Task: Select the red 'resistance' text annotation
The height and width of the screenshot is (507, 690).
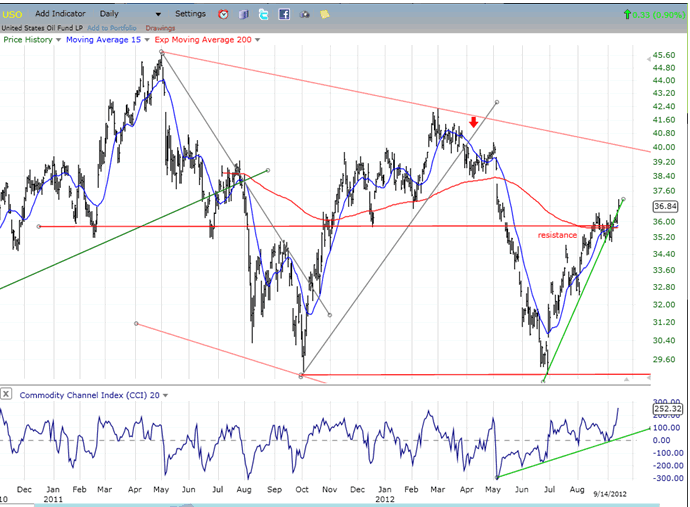Action: (557, 235)
